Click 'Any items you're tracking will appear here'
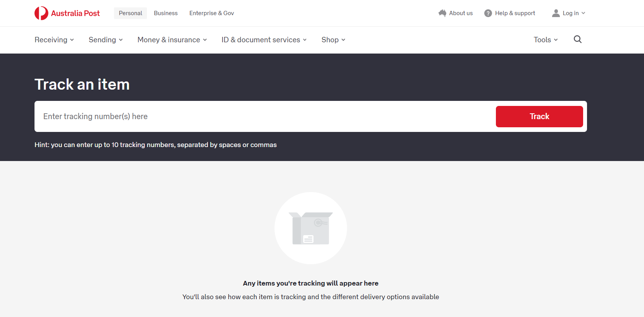The image size is (644, 317). (311, 283)
